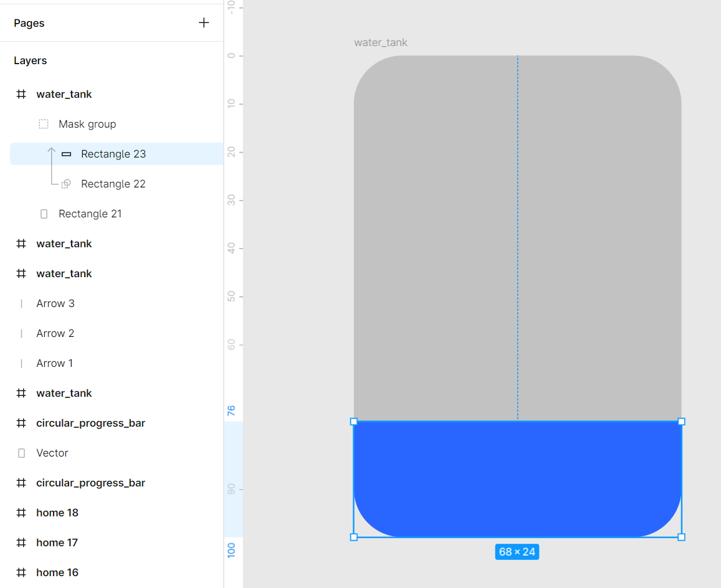721x588 pixels.
Task: Click the frame icon of circular_progress_bar
Action: [21, 423]
